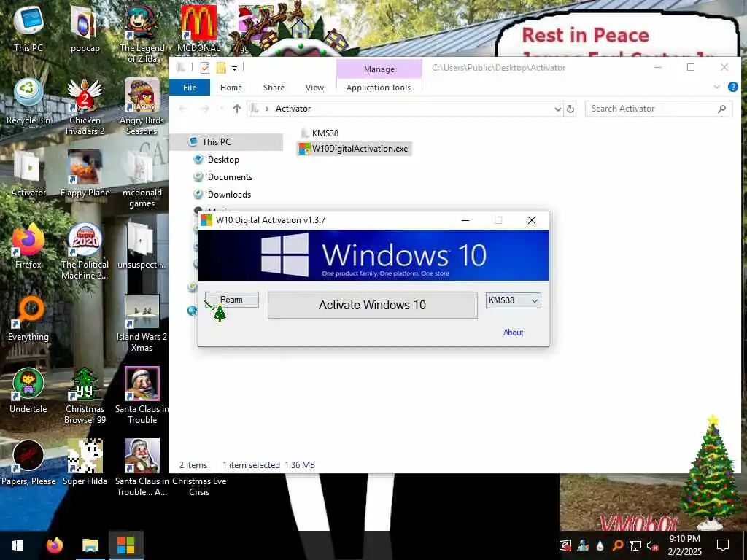Click Activator in the address breadcrumb

(293, 109)
